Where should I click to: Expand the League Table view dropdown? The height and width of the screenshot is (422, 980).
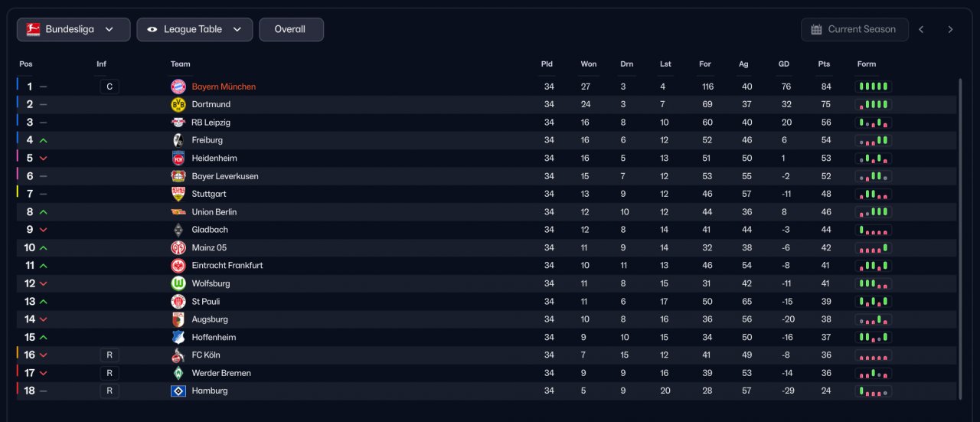tap(194, 29)
